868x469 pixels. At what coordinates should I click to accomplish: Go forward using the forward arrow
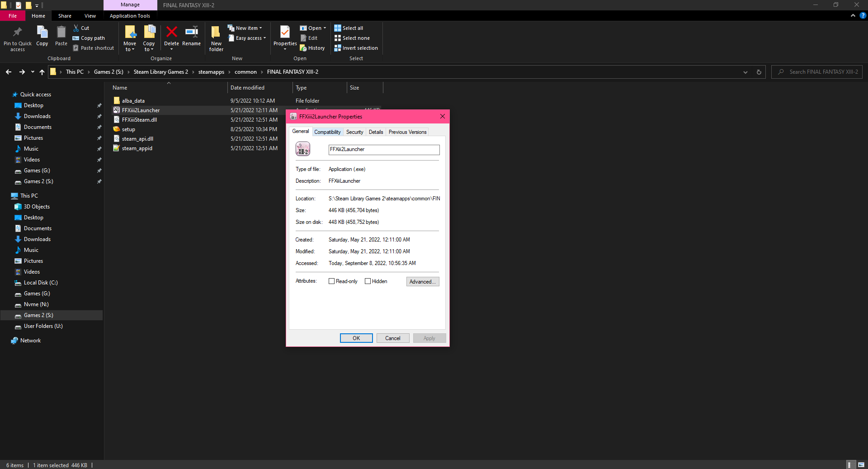[22, 72]
